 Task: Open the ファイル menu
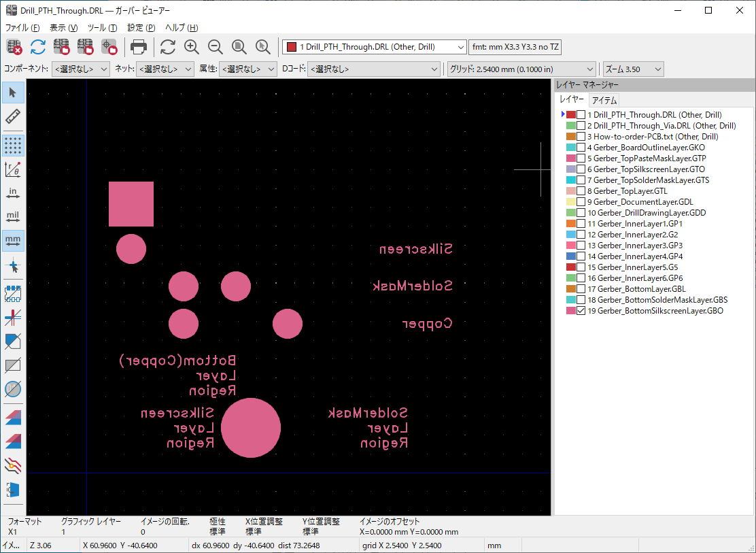[x=22, y=28]
